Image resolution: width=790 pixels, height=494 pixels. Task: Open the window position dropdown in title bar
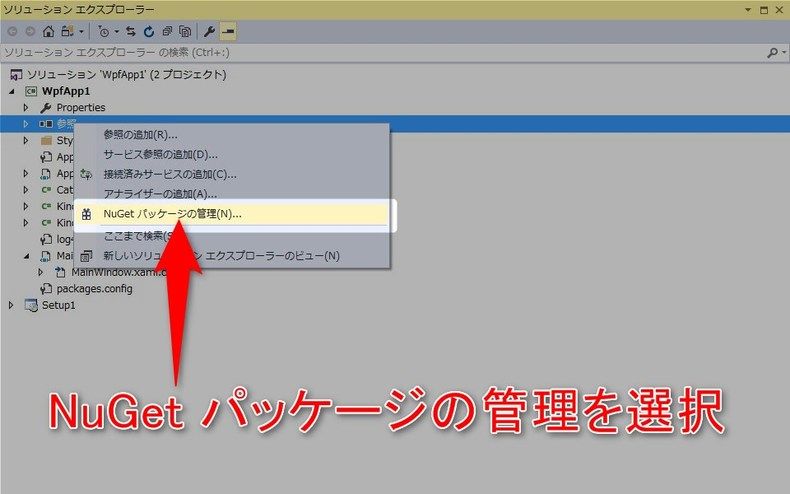748,8
